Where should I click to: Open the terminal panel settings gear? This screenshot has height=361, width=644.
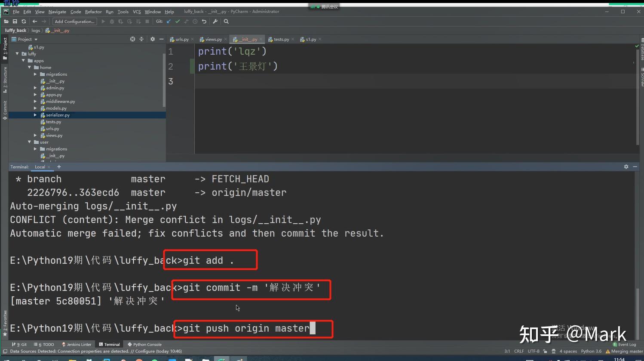(626, 167)
